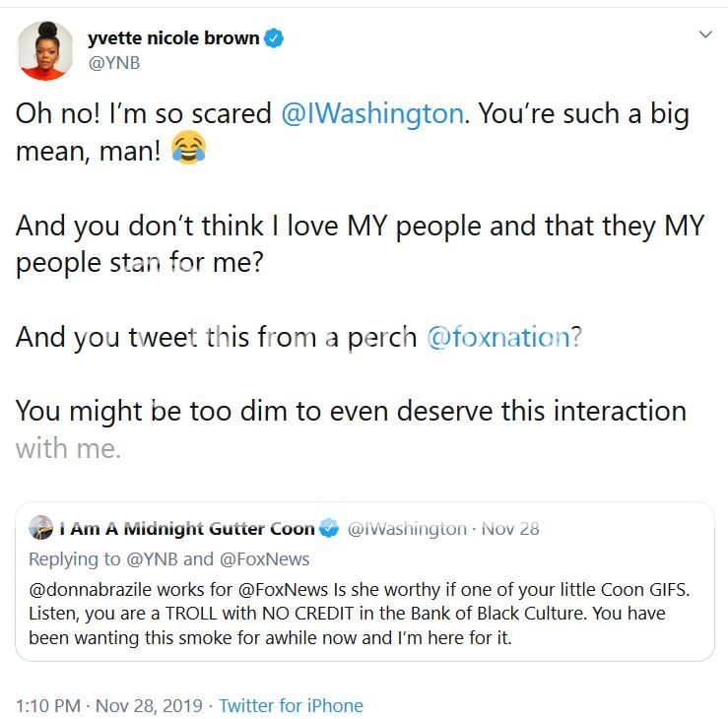Open the @IWashington mention in the main tweet

click(371, 113)
